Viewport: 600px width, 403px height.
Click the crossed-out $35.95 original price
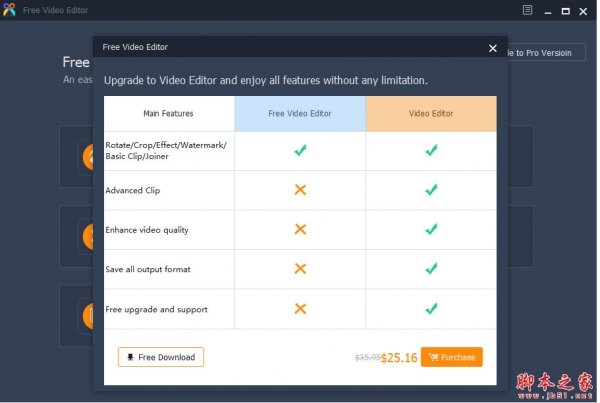pyautogui.click(x=369, y=359)
